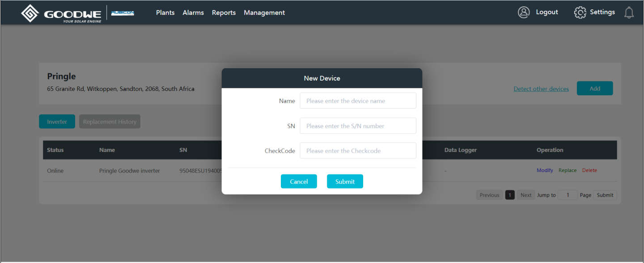Open the Plants menu

coord(165,13)
